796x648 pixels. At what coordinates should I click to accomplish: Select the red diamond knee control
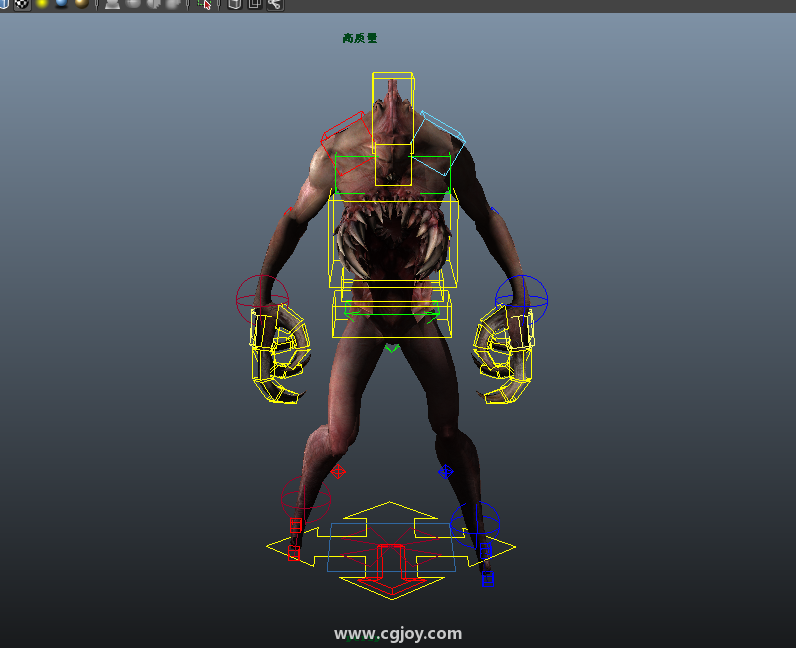point(338,472)
